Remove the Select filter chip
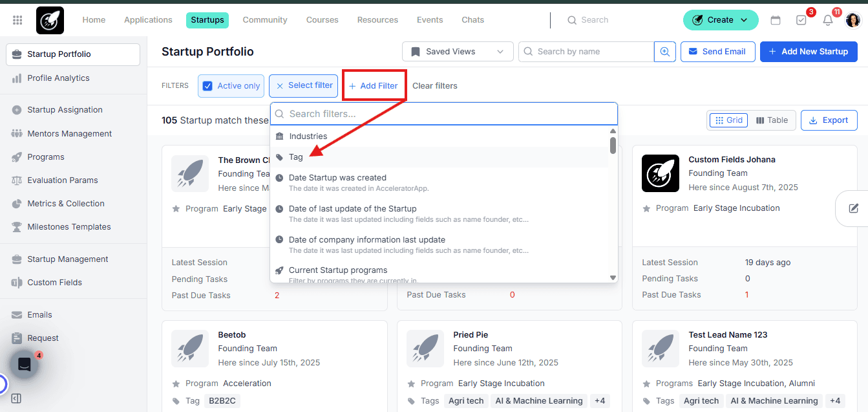868x412 pixels. [280, 86]
